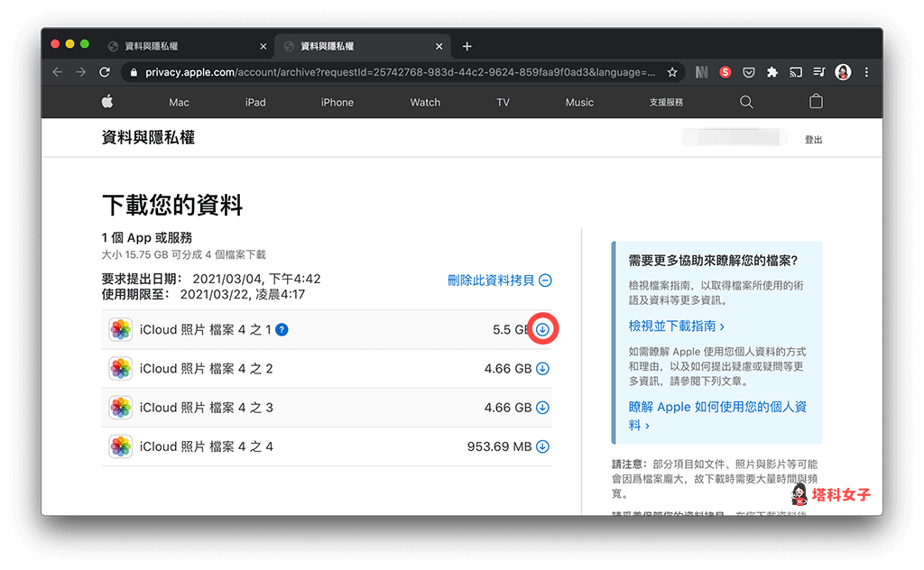The height and width of the screenshot is (570, 924).
Task: Open iPad in Apple navigation
Action: click(255, 103)
